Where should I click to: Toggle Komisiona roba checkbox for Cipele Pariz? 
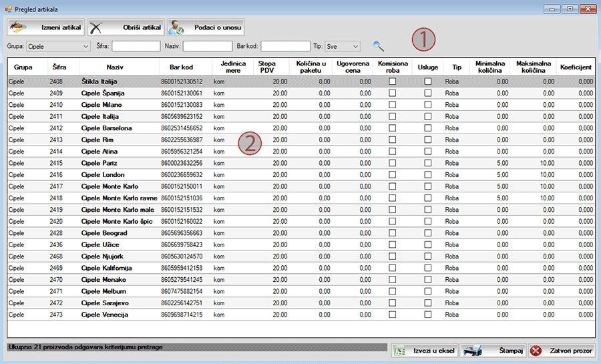pos(392,163)
